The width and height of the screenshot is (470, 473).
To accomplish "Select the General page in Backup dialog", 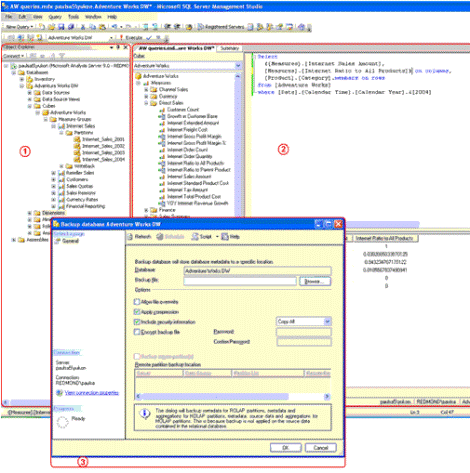I will pos(70,241).
